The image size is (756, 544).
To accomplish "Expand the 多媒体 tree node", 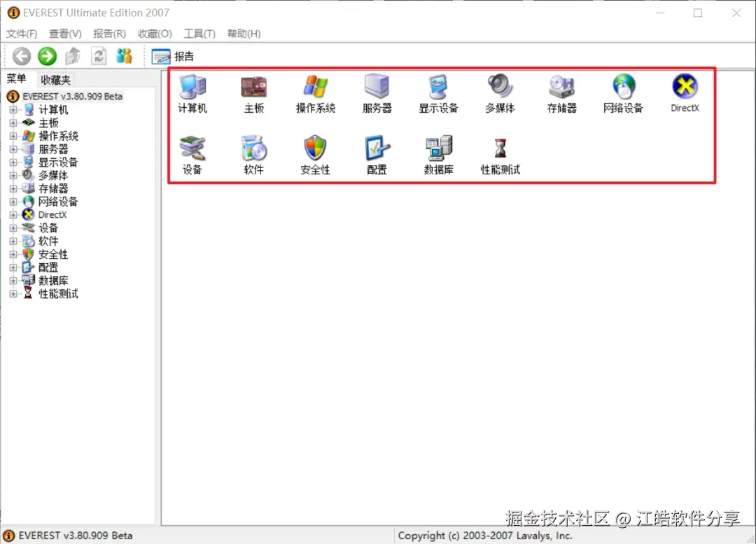I will (x=13, y=176).
